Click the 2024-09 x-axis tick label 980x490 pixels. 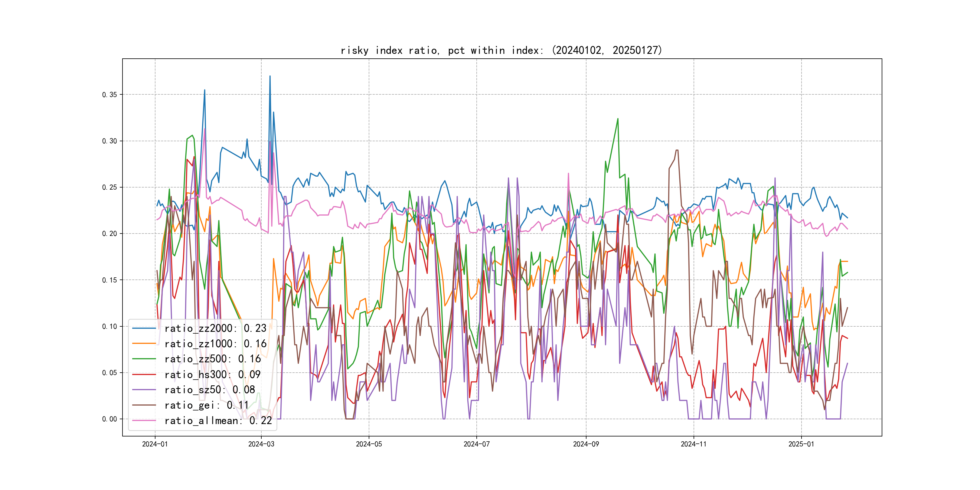[586, 444]
